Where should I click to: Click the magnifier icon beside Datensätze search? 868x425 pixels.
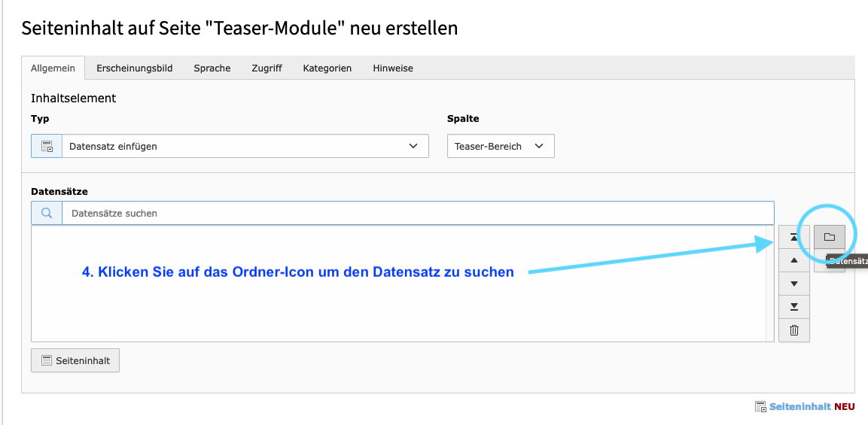click(47, 213)
